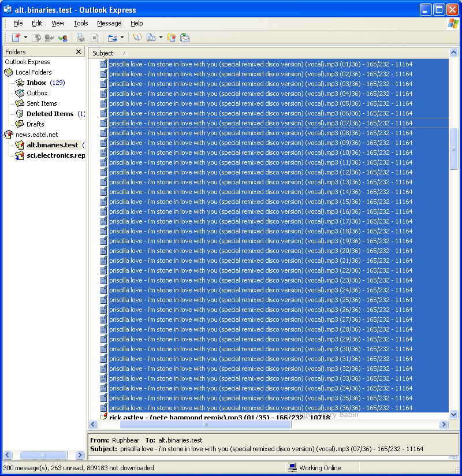Click the Drafts folder icon
The width and height of the screenshot is (462, 476).
[x=20, y=124]
